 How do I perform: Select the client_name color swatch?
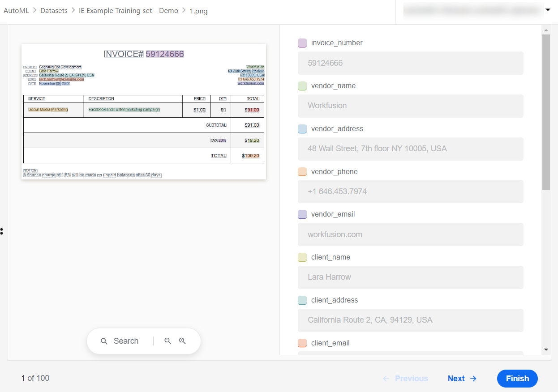pyautogui.click(x=302, y=257)
